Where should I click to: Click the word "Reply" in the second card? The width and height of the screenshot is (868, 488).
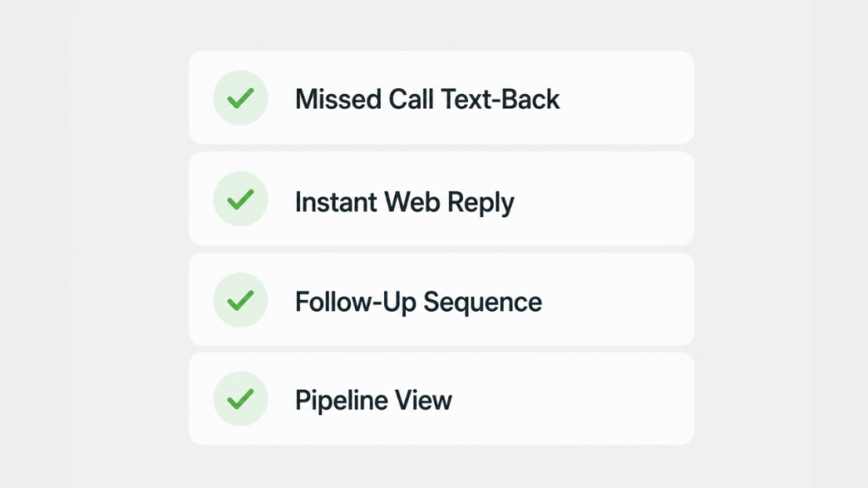click(x=481, y=203)
